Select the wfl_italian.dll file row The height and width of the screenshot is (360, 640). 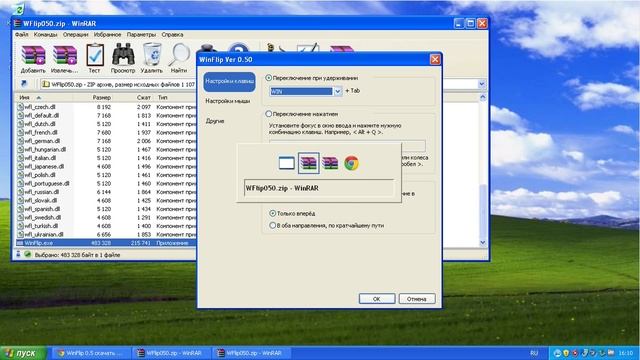pos(106,158)
